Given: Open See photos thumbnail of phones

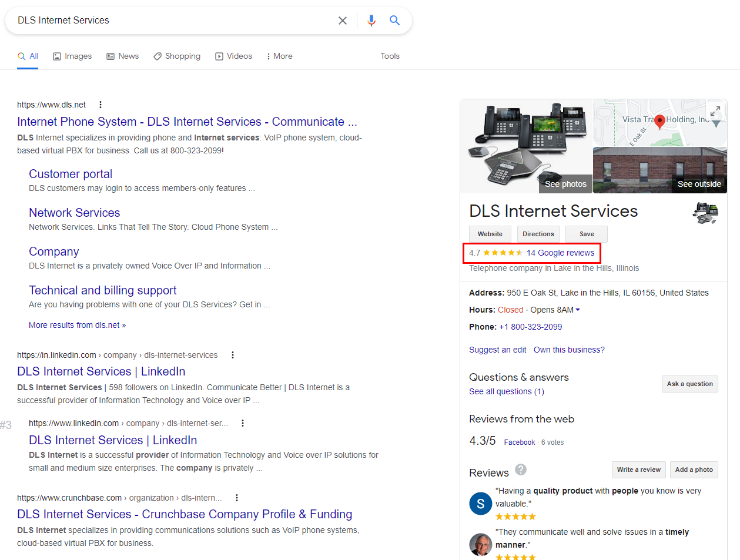Looking at the screenshot, I should coord(527,146).
